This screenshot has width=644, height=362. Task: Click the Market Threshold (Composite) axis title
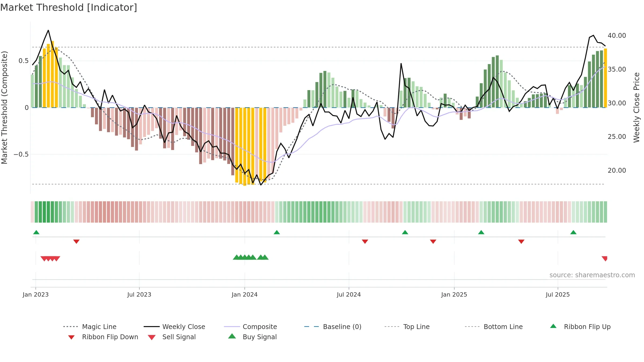[x=4, y=108]
